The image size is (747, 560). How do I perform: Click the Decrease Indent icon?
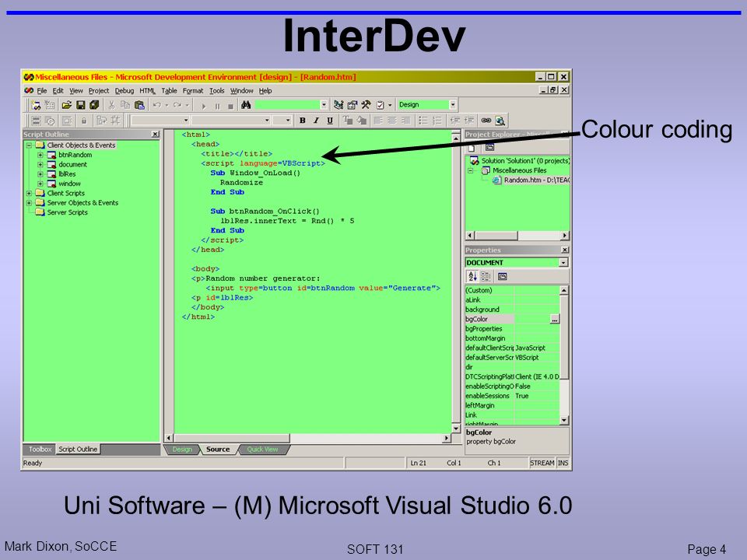(x=455, y=121)
